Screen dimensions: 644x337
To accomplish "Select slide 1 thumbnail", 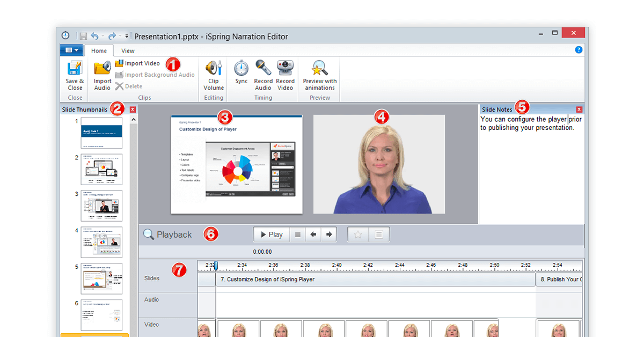I will 101,133.
